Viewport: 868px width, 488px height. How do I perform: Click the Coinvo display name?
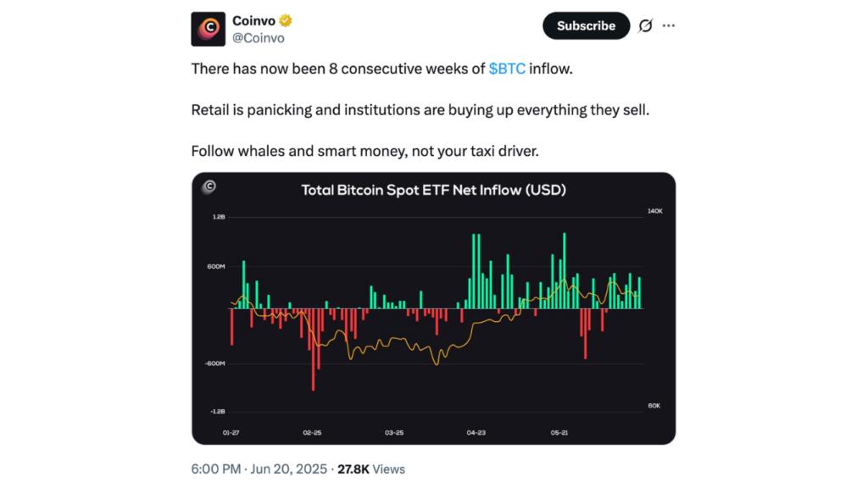tap(253, 19)
